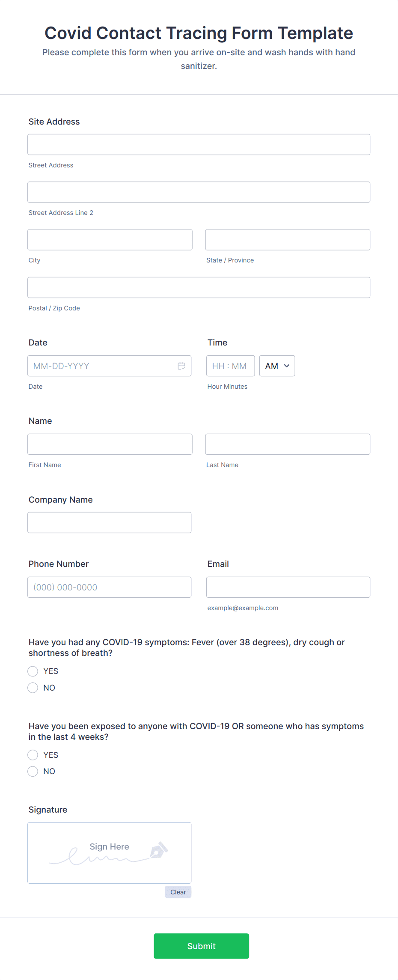Focus the First Name field
The image size is (398, 980).
tap(110, 444)
